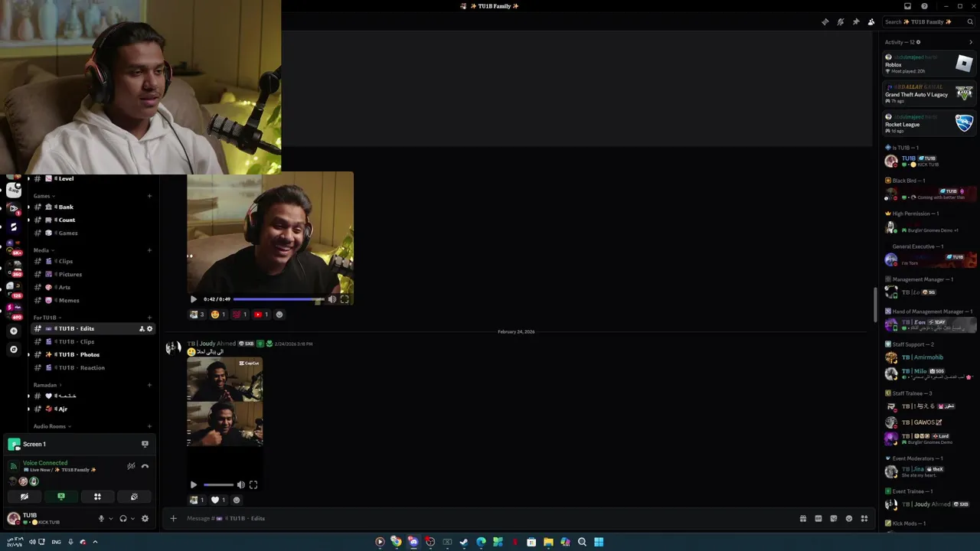The height and width of the screenshot is (551, 980).
Task: Open the Roblox activity card
Action: 929,64
